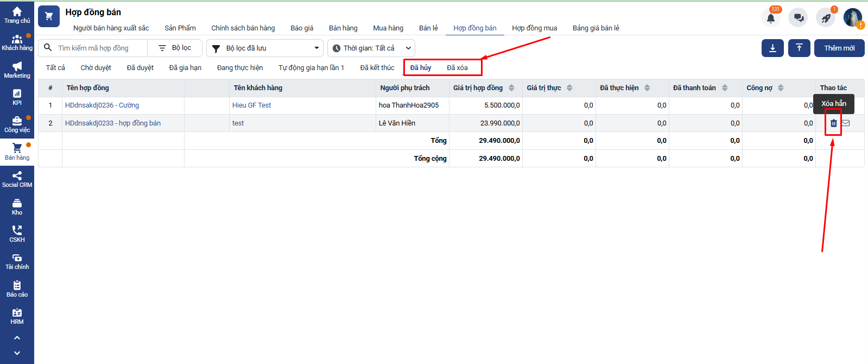Sort by Giá trị hợp đồng column
The height and width of the screenshot is (364, 868).
(511, 88)
